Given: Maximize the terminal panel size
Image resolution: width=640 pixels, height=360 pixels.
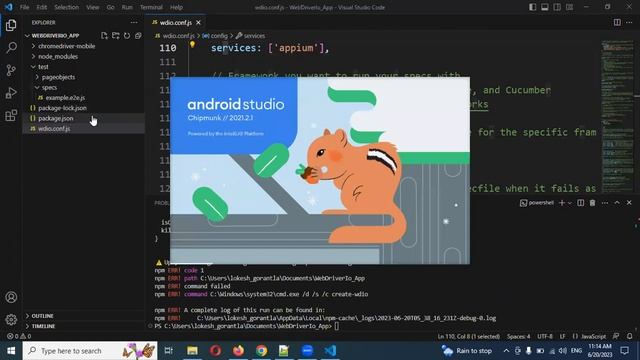Looking at the screenshot, I should coord(617,203).
